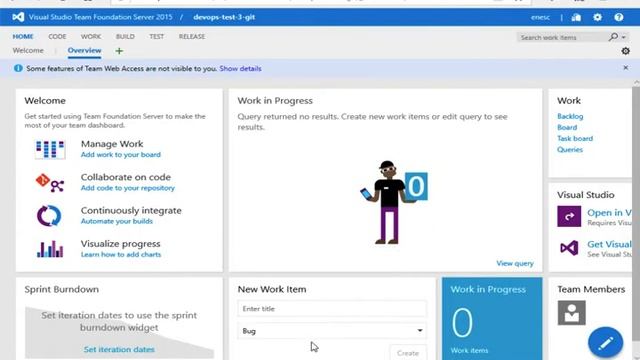Open the Board link
640x360 pixels.
click(567, 127)
